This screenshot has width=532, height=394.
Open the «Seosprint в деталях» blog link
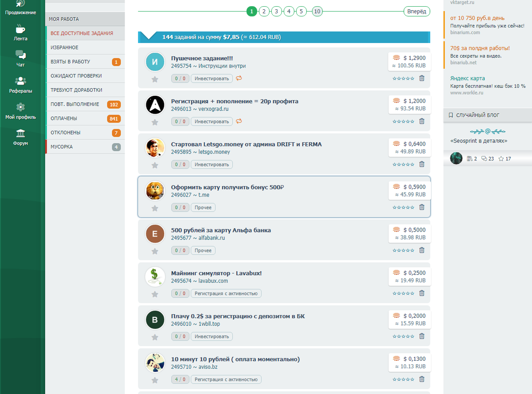coord(479,141)
